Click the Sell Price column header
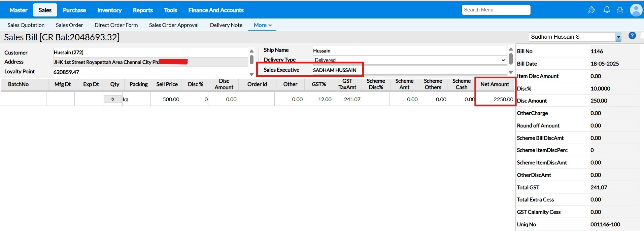Viewport: 644px width, 231px height. tap(167, 84)
